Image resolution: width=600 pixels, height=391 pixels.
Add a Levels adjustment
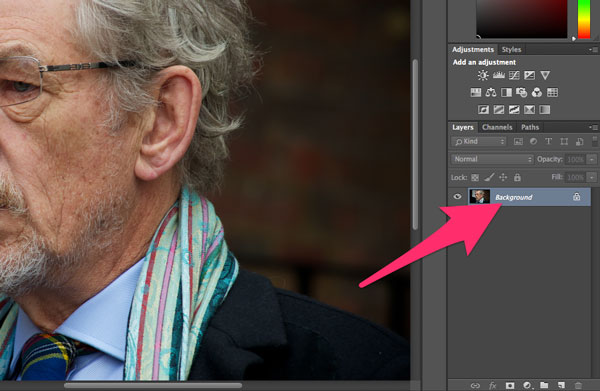[x=499, y=75]
